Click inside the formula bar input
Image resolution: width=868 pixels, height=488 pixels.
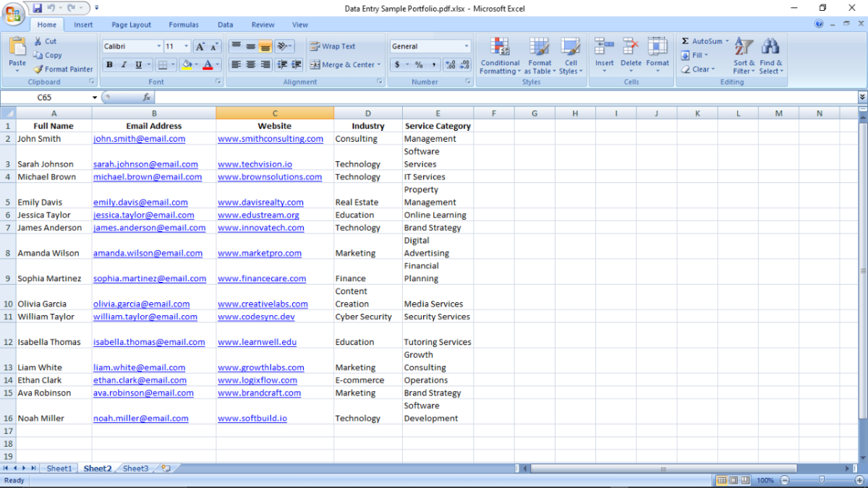click(x=506, y=98)
